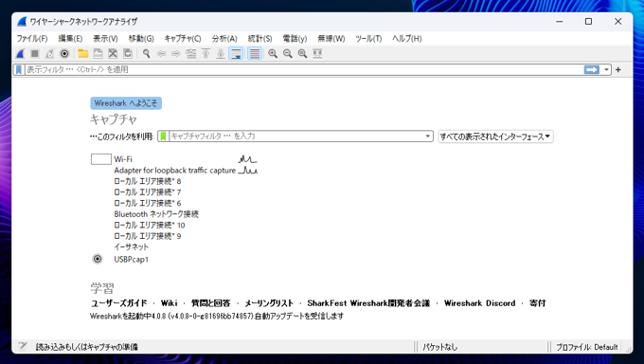Open the メーリングリスト link
The height and width of the screenshot is (364, 644).
point(269,303)
